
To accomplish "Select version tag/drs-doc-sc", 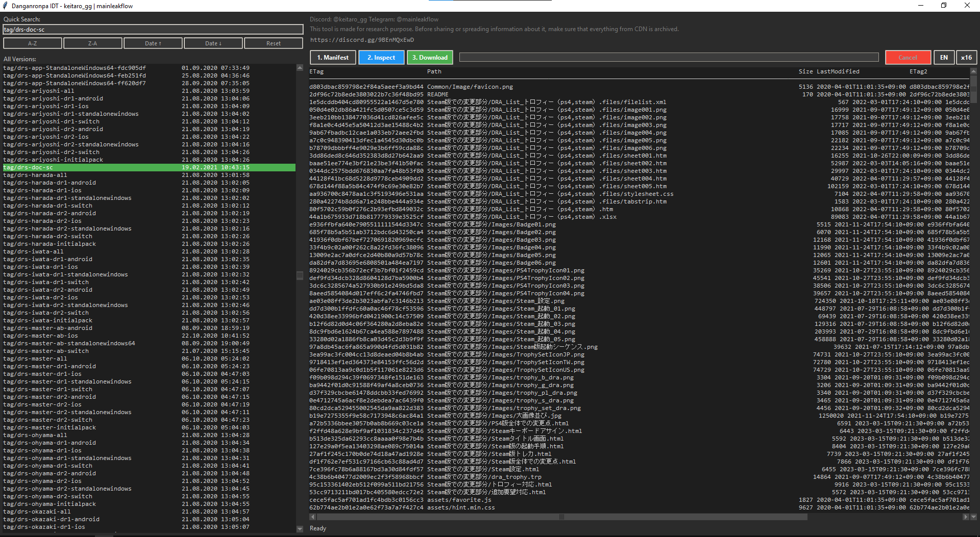I will (149, 167).
